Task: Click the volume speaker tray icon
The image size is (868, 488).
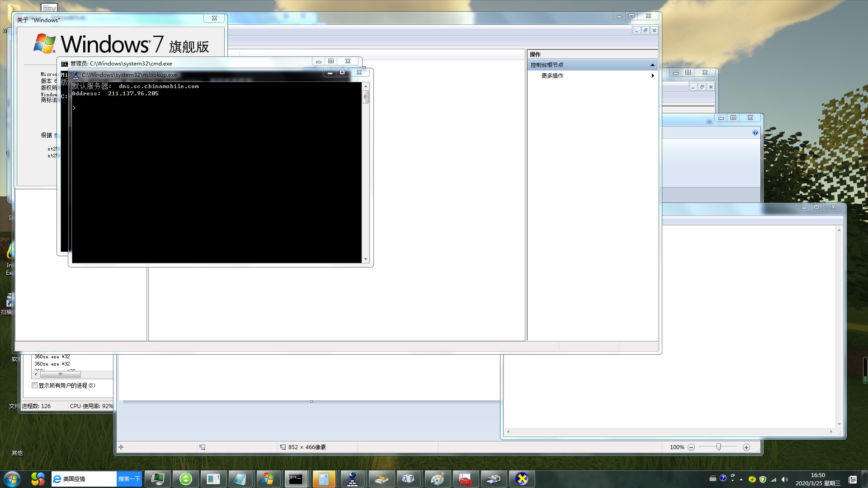Action: click(785, 479)
